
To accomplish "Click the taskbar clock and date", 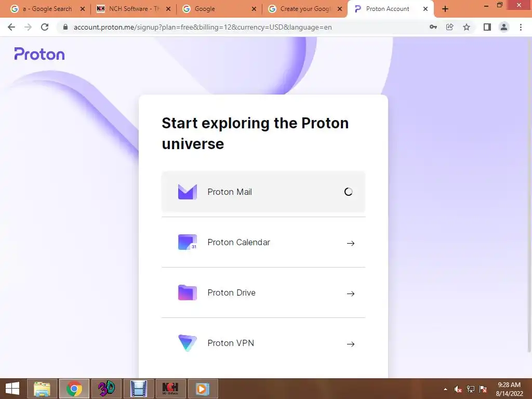I will click(x=509, y=389).
